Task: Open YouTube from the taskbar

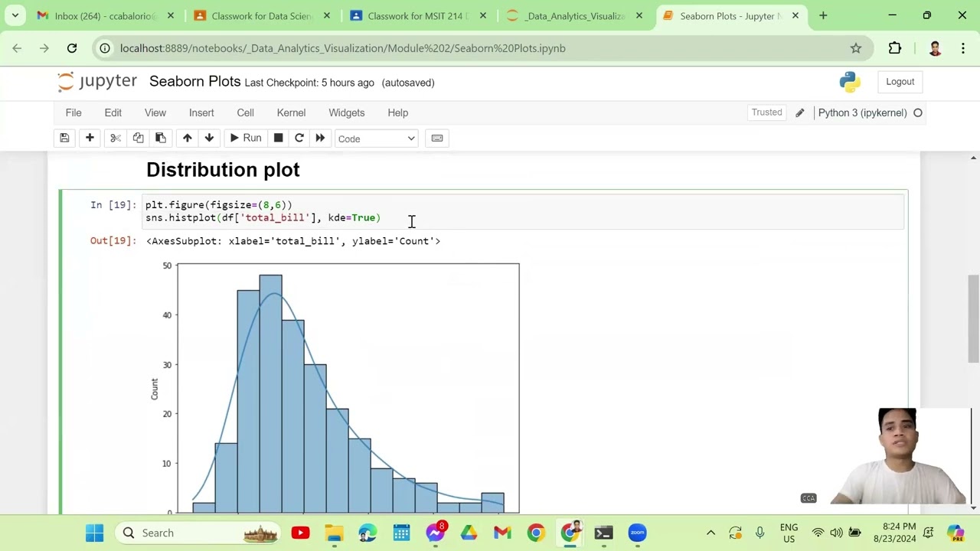Action: (x=300, y=533)
